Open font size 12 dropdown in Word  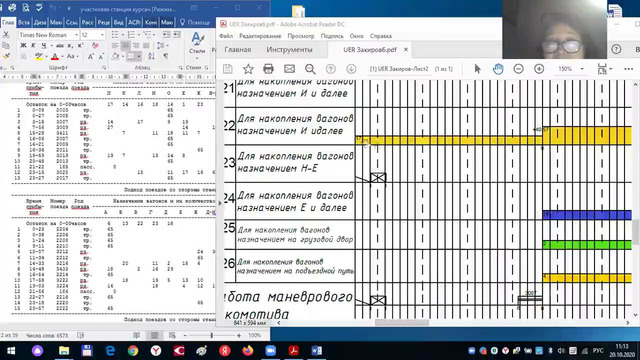click(x=102, y=35)
